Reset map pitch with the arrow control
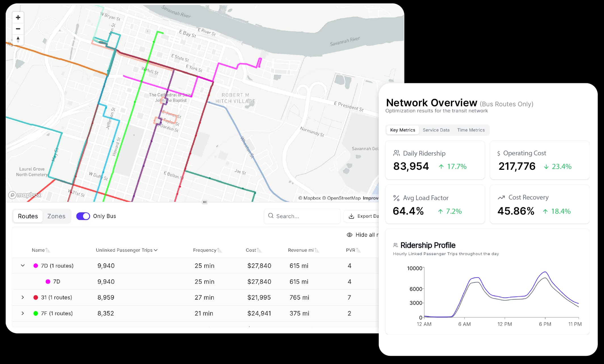Screen dimensions: 604x364 coord(18,40)
